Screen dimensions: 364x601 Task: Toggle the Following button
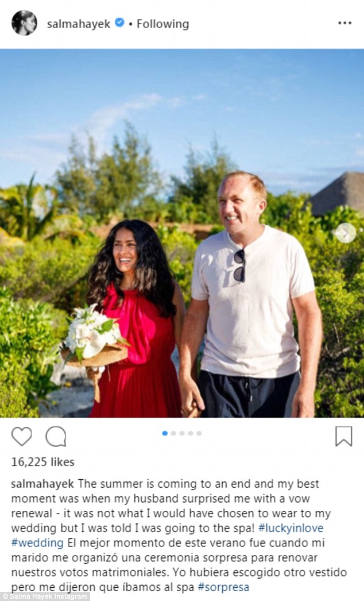click(x=163, y=24)
